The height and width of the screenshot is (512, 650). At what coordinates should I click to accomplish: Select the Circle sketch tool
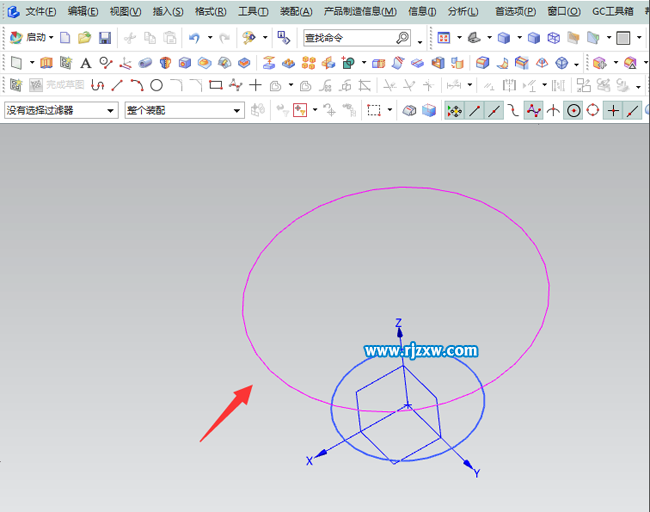tap(156, 86)
